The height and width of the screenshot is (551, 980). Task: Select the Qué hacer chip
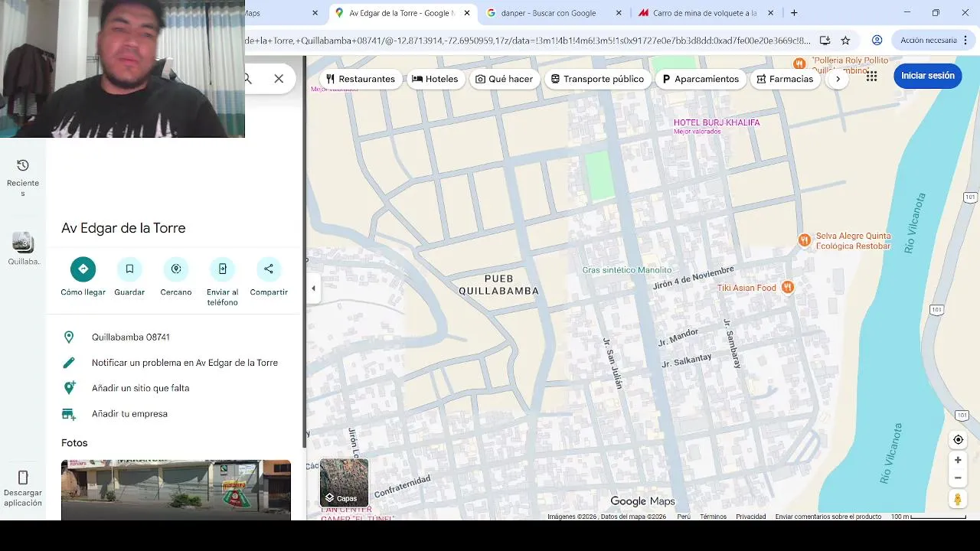(504, 79)
